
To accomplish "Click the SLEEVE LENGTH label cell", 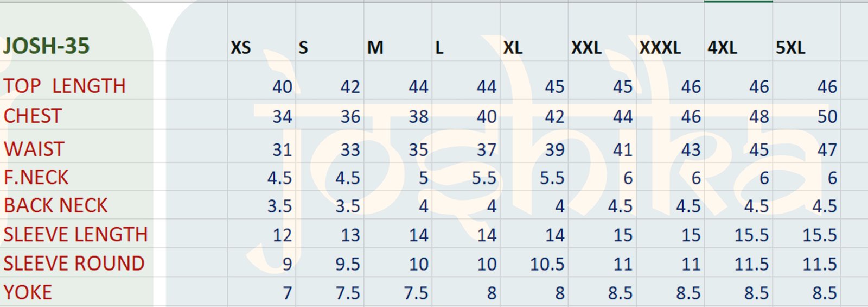I will pos(75,234).
